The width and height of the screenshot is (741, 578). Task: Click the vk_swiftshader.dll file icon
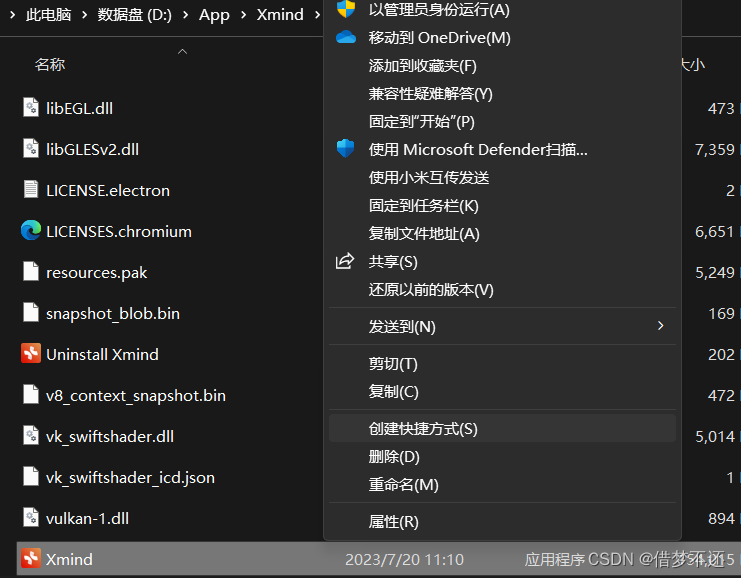[31, 435]
